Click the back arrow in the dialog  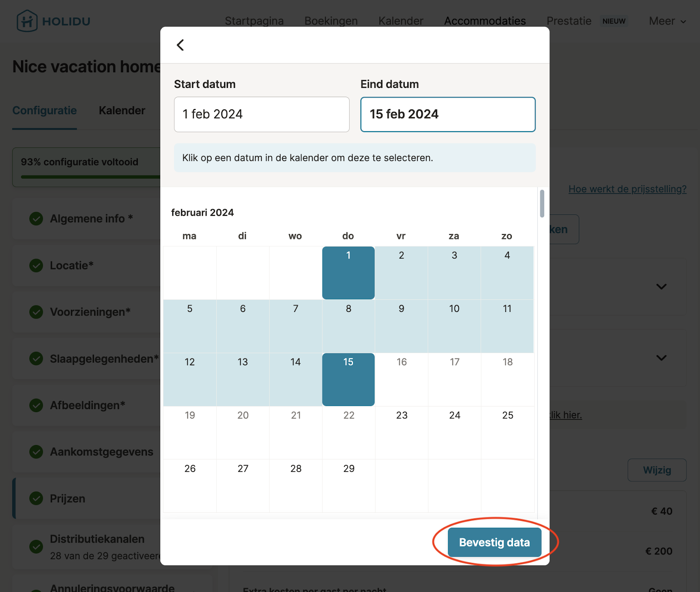[180, 45]
